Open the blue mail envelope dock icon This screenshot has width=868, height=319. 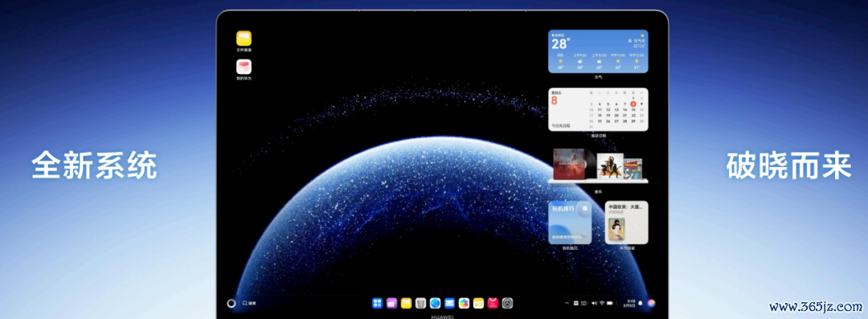tap(449, 303)
